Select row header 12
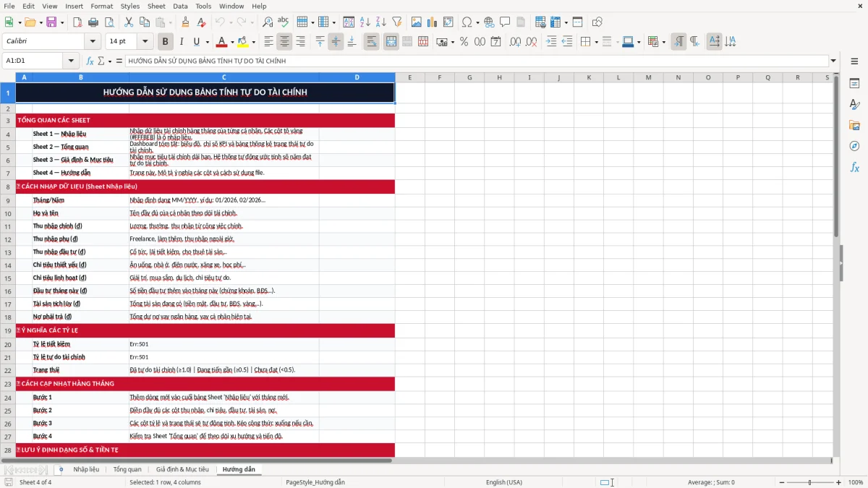 coord(8,239)
